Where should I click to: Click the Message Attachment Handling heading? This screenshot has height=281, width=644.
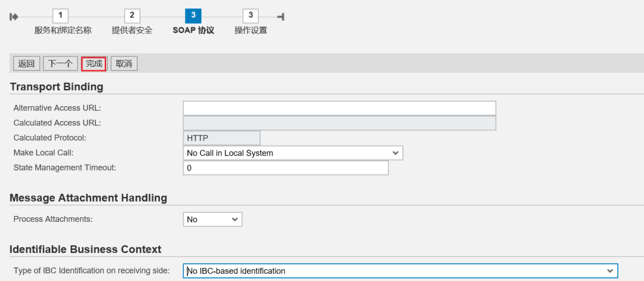click(x=88, y=198)
